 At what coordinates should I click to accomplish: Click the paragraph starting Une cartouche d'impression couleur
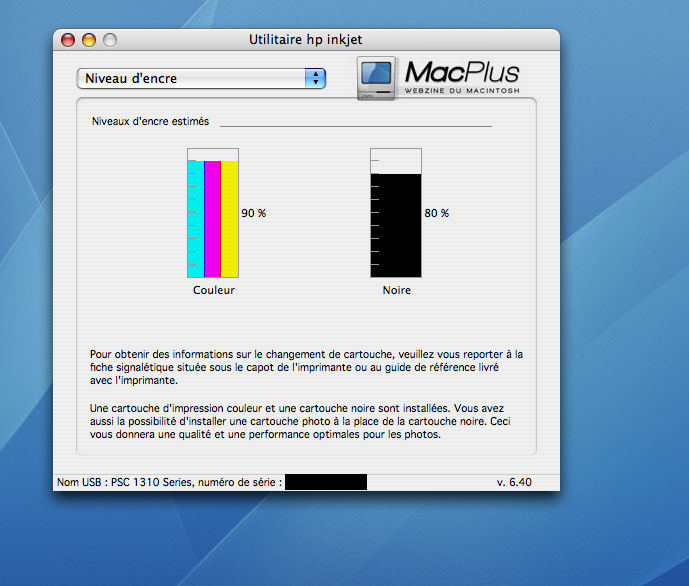point(300,421)
